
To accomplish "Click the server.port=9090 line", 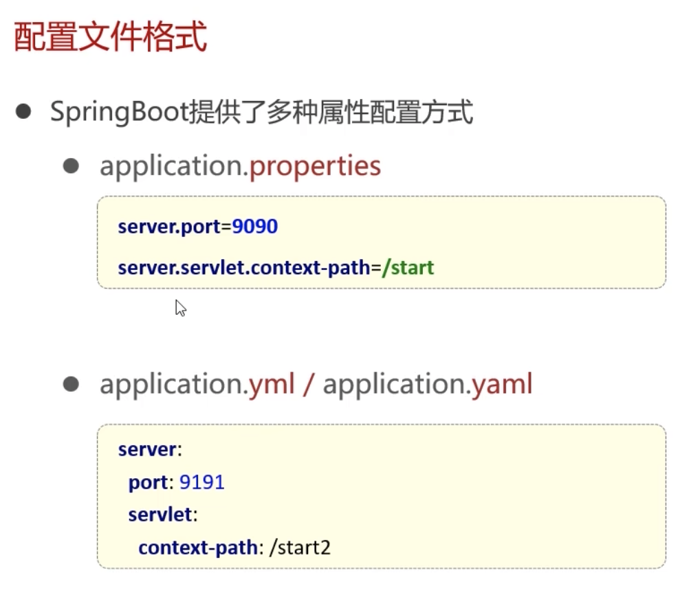I will coord(198,227).
